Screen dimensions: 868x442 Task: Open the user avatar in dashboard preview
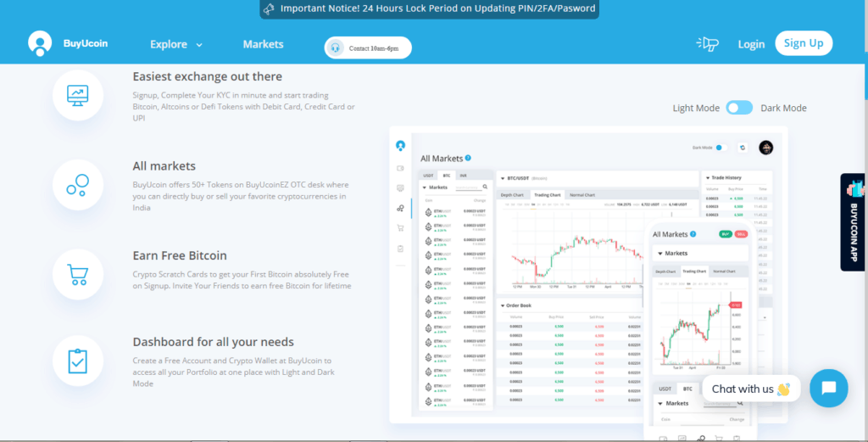[766, 148]
